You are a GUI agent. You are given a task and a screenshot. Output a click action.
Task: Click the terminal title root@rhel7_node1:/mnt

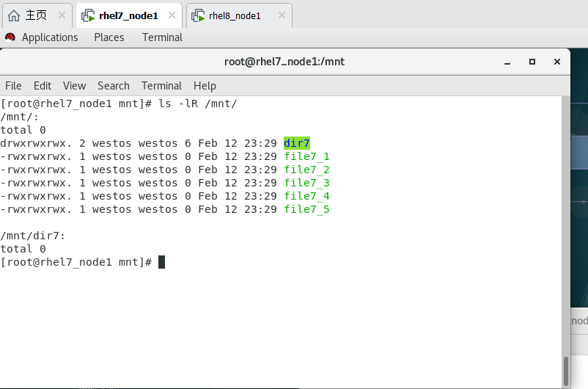pos(284,62)
